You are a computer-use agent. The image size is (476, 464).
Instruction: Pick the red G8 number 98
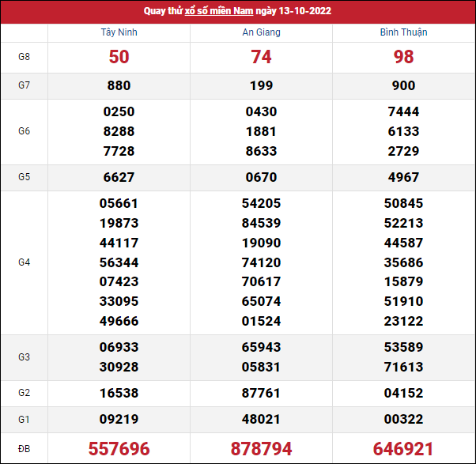click(403, 57)
